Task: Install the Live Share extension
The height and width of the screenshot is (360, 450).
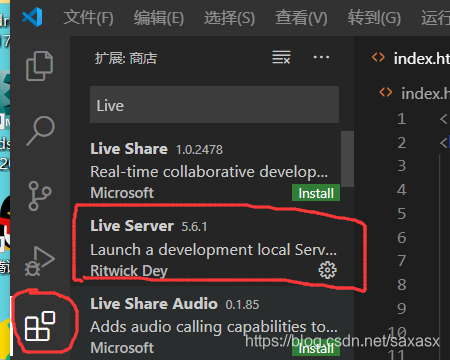Action: 316,193
